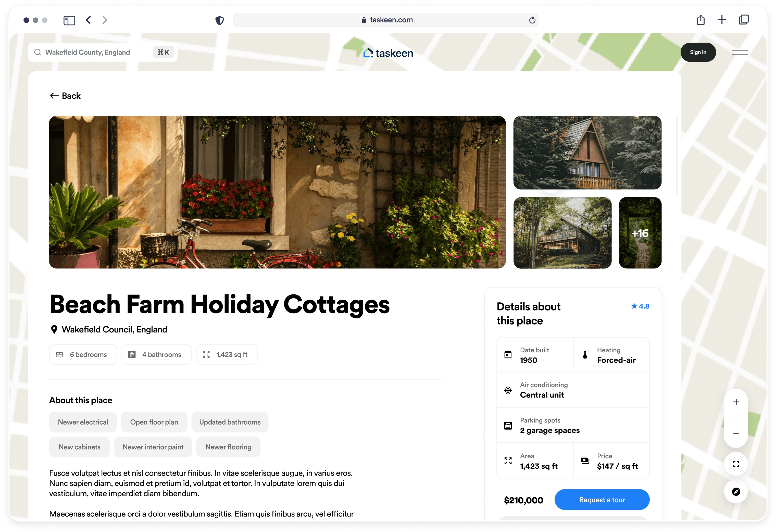
Task: Select the Newer electrical tag
Action: coord(83,422)
